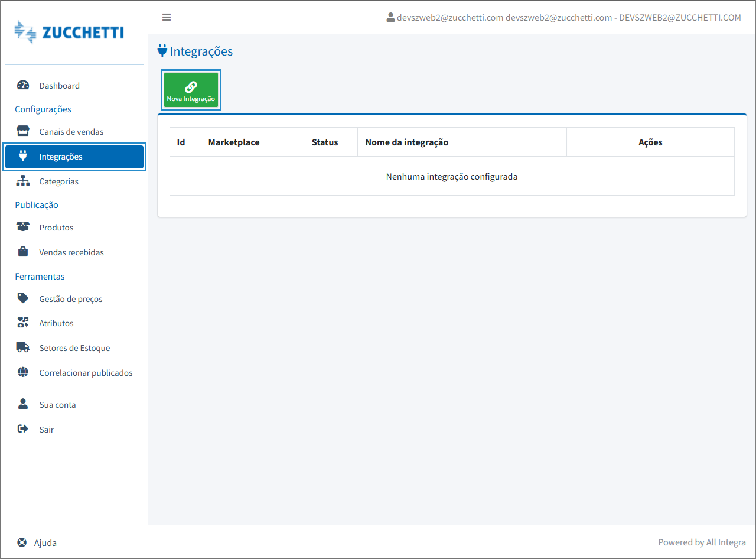
Task: Click the Canais de vendas store icon
Action: (23, 131)
